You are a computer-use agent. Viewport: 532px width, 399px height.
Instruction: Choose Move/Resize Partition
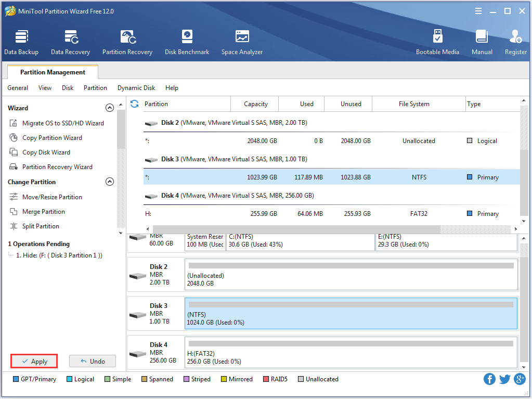pos(52,197)
